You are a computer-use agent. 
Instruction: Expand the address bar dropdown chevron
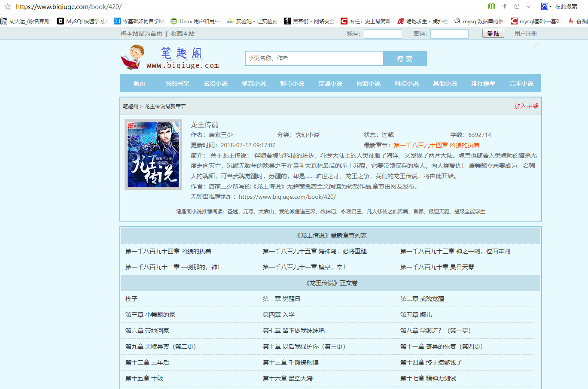529,6
